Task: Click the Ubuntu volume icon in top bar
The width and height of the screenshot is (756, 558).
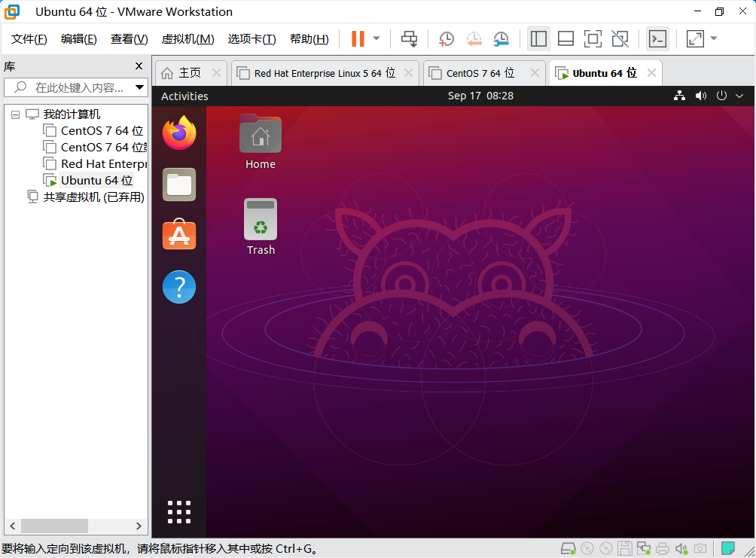Action: [x=700, y=96]
